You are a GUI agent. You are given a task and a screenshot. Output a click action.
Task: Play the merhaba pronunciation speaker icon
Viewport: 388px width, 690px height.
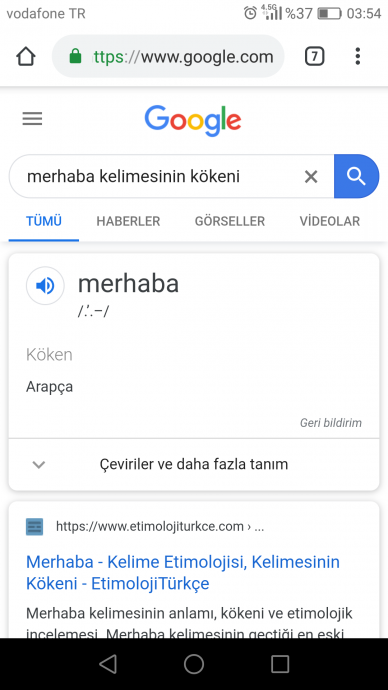point(45,286)
